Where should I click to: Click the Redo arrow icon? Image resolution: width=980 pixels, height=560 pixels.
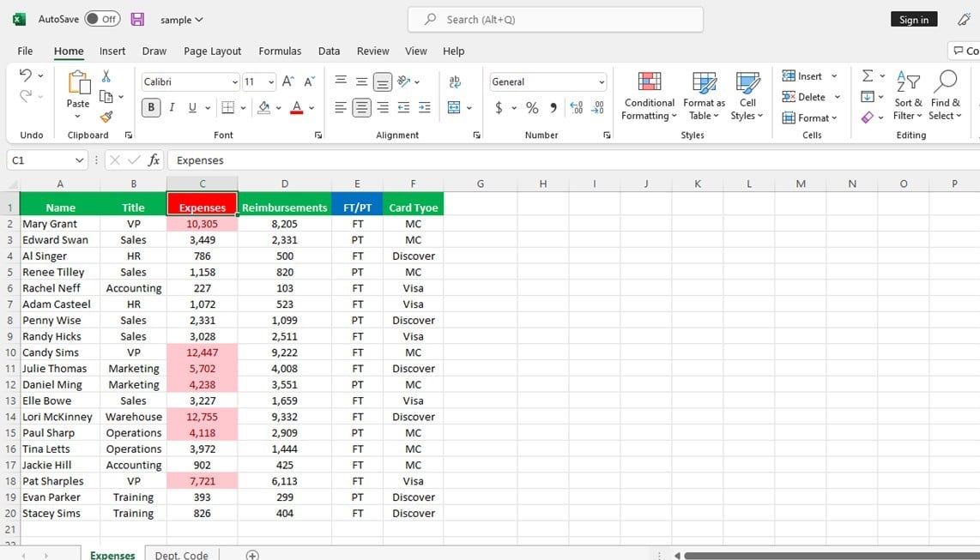coord(25,96)
